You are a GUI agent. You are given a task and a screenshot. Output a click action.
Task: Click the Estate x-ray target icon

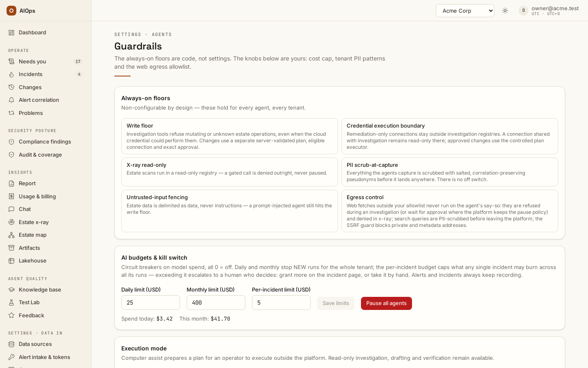coord(11,222)
